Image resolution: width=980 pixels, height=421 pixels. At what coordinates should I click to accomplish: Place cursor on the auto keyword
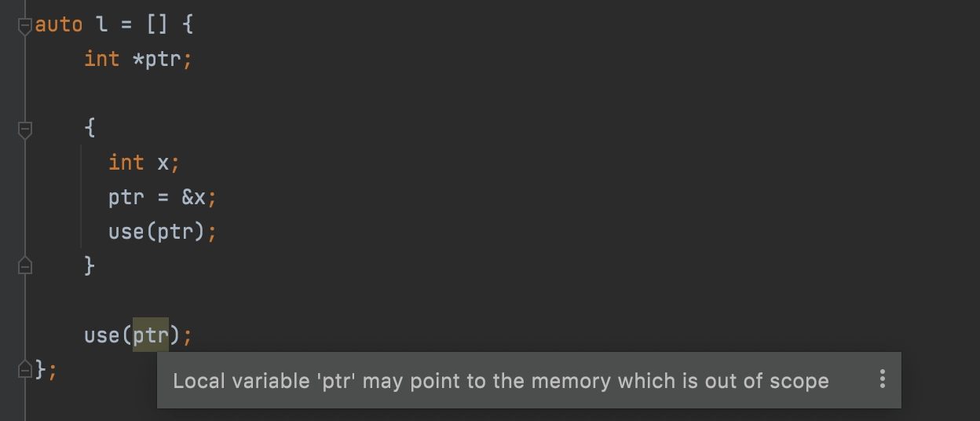59,24
